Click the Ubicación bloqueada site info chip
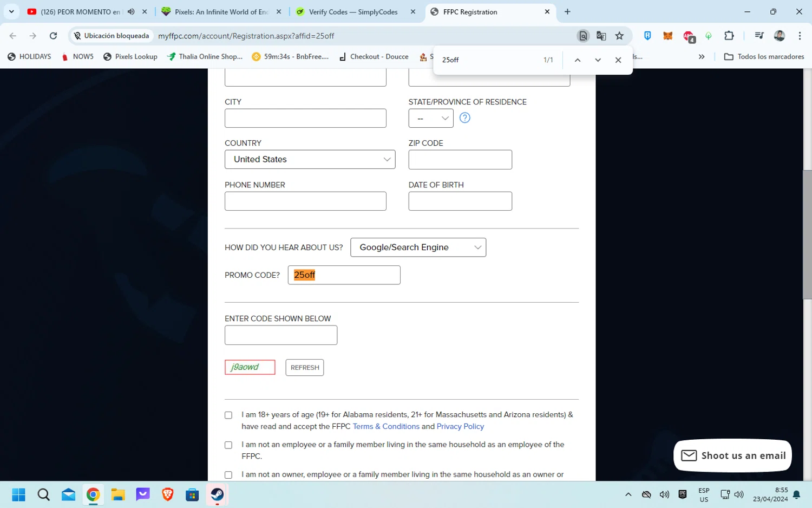The width and height of the screenshot is (812, 508). [x=112, y=36]
